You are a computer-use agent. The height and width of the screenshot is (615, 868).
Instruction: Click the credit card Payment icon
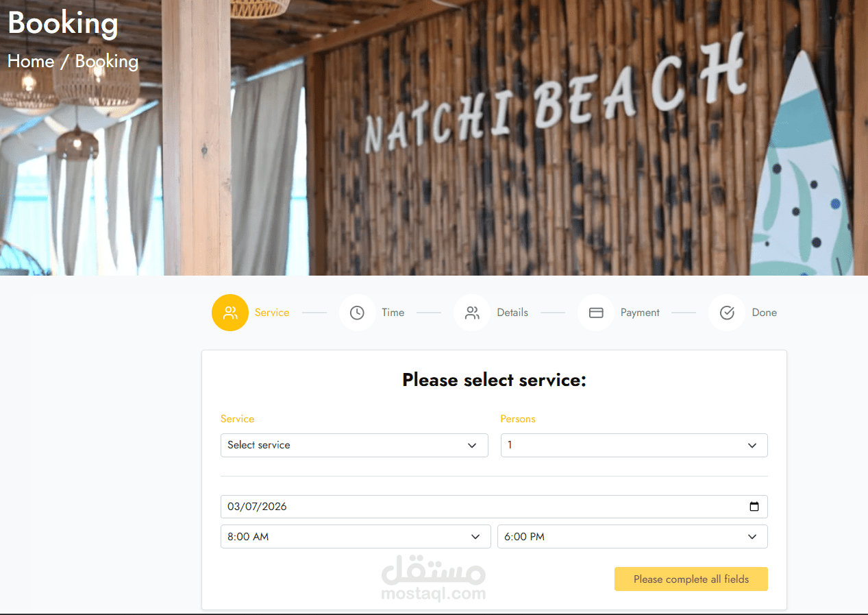point(596,313)
